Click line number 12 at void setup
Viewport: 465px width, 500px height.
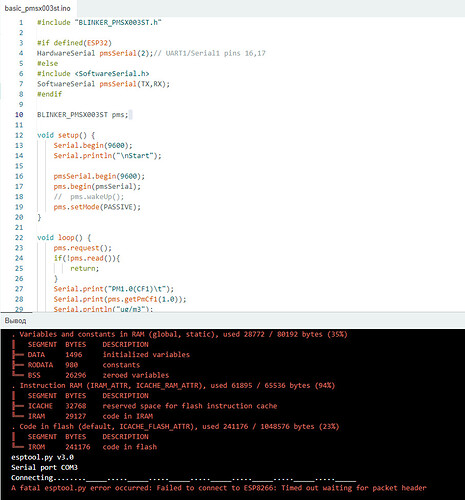[19, 135]
